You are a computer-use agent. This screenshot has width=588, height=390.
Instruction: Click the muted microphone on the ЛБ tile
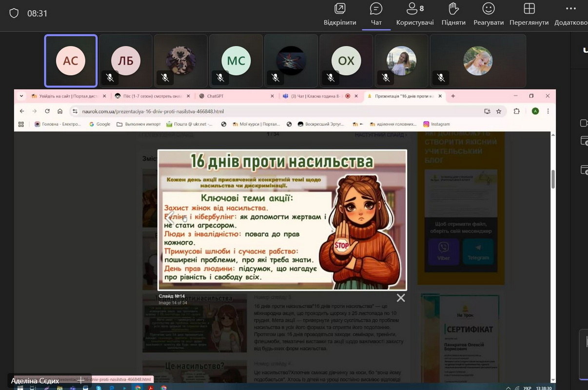click(110, 78)
